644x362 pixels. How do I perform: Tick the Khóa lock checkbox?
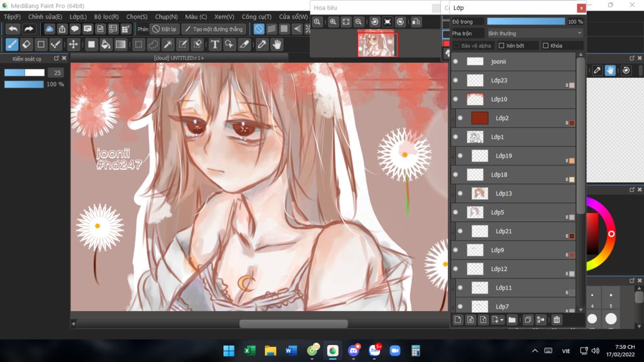pyautogui.click(x=545, y=46)
